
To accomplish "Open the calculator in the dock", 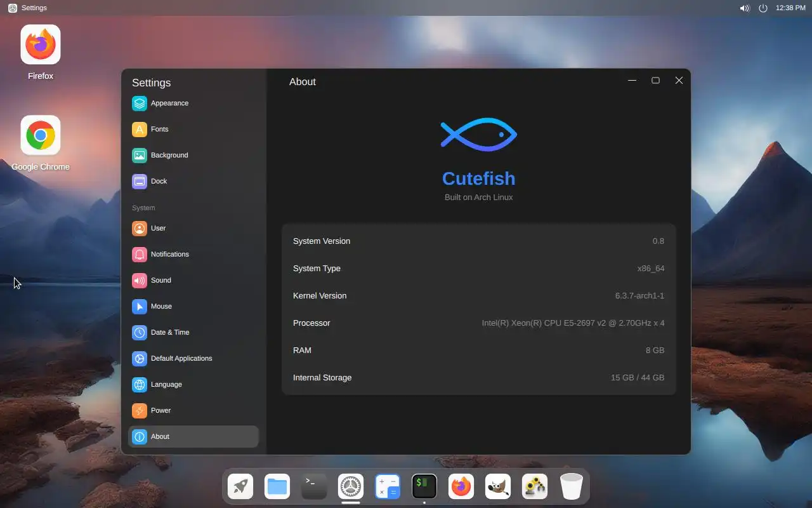I will [x=388, y=486].
